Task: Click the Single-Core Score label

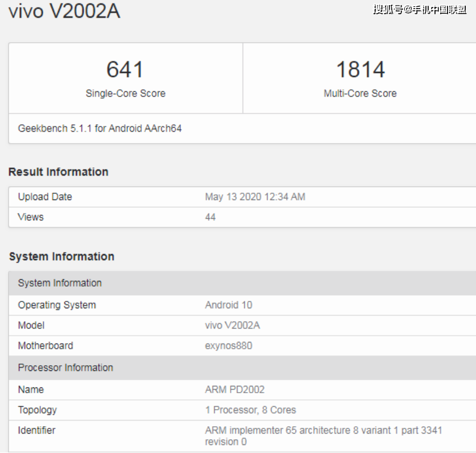Action: click(x=125, y=93)
